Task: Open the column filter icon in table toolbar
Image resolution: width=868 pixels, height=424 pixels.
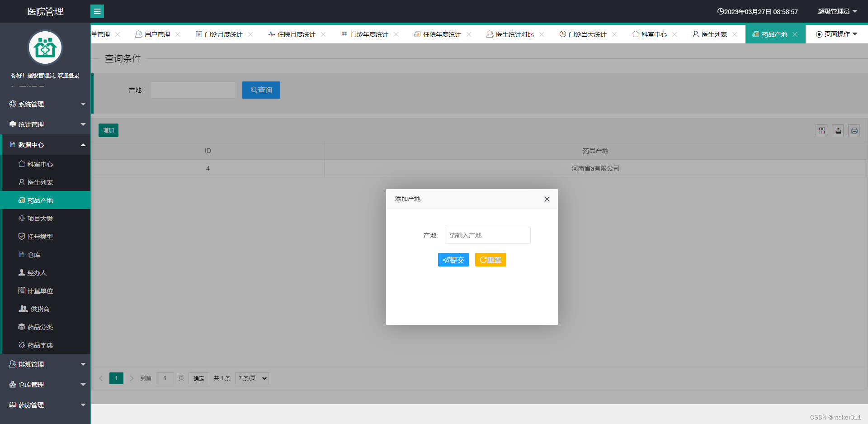Action: coord(822,131)
